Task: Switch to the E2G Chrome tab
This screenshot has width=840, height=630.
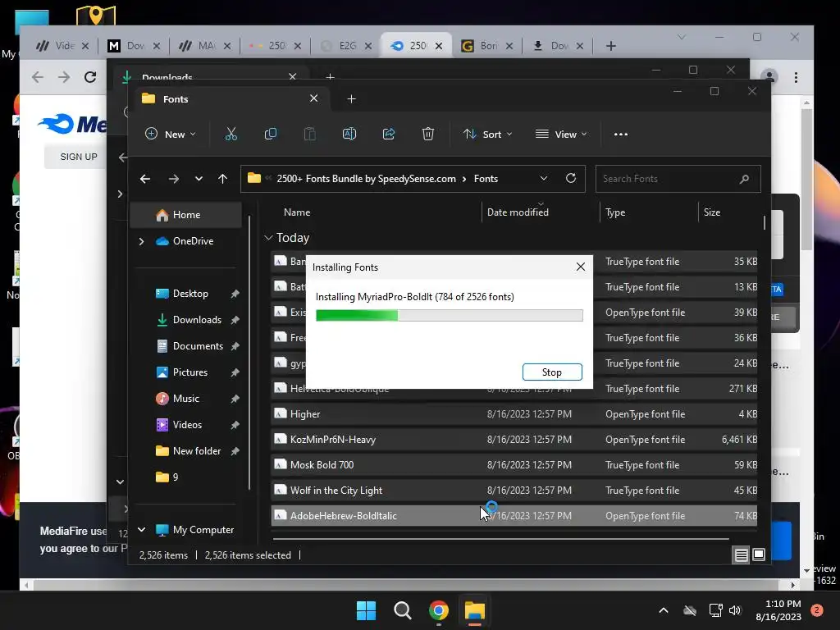Action: pyautogui.click(x=345, y=46)
